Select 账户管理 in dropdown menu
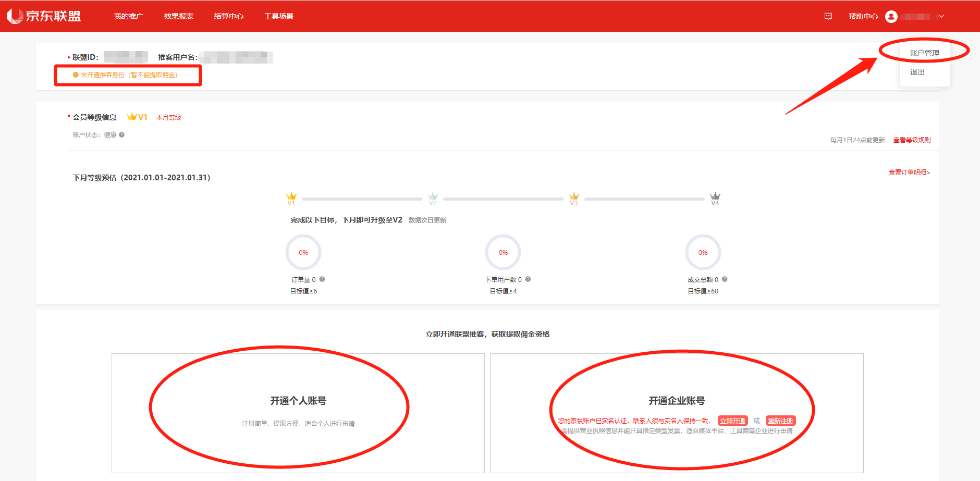 [x=924, y=53]
